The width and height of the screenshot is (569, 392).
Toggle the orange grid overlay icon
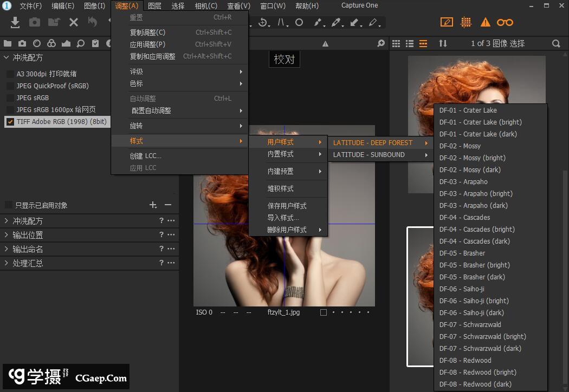point(465,22)
